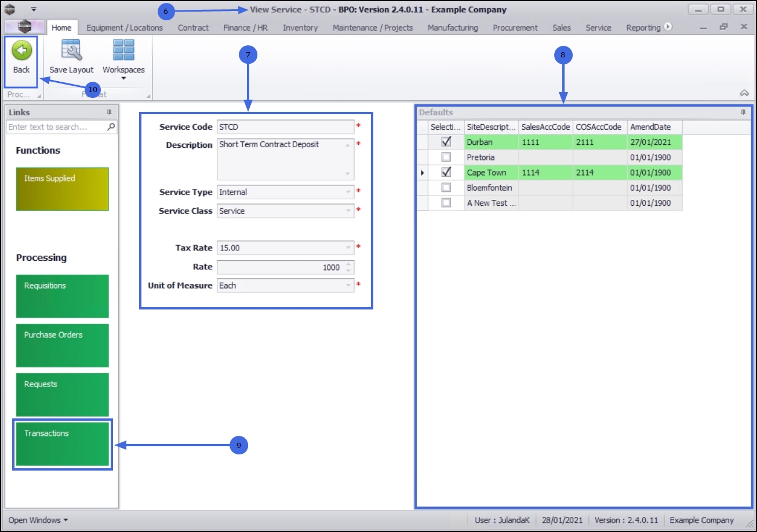
Task: Open the Contract tab
Action: click(x=194, y=27)
